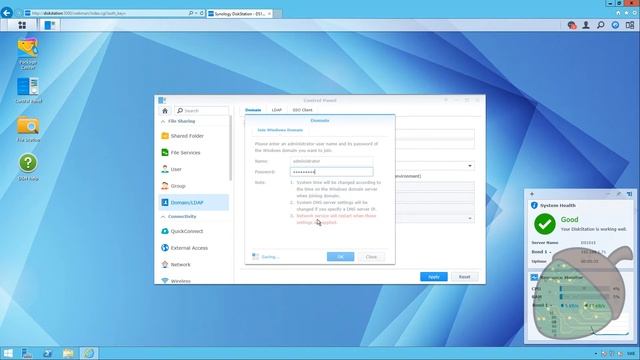Click the Control Panel search field

202,111
